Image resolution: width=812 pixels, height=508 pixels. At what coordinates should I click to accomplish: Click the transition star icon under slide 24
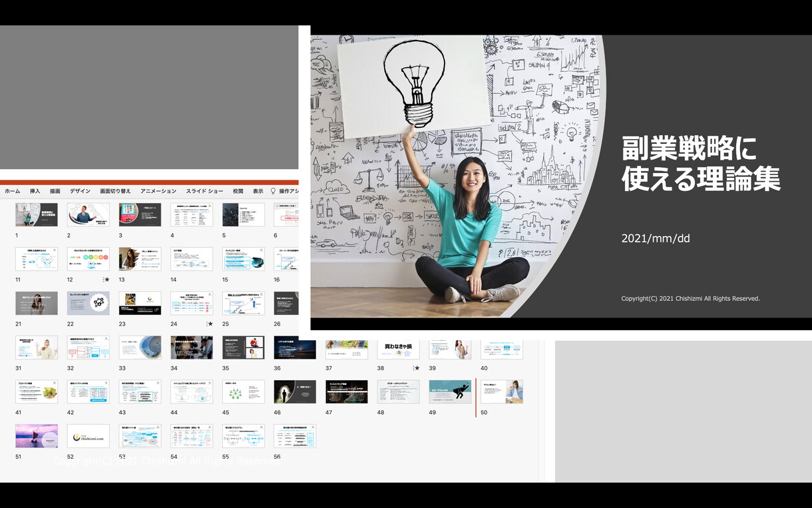(x=210, y=324)
